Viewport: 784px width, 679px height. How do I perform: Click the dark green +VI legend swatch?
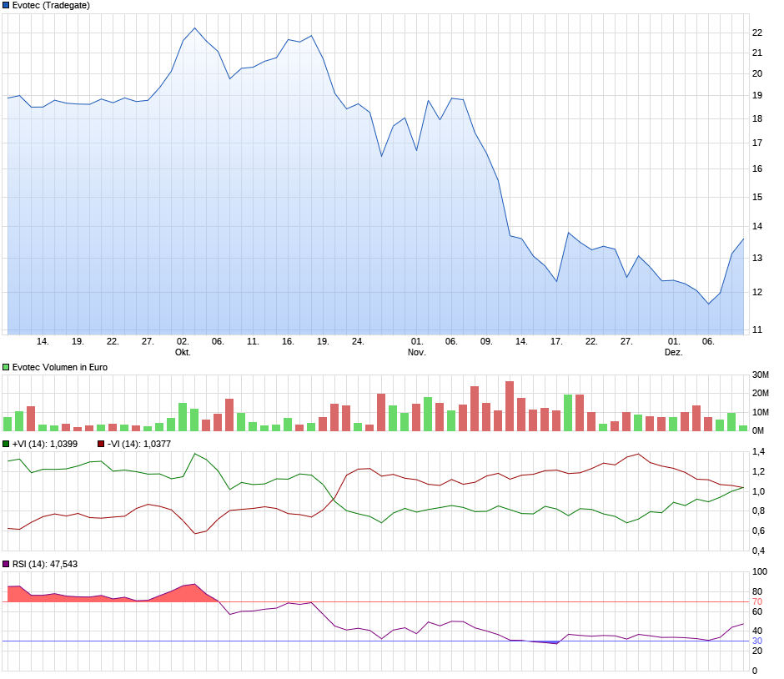pyautogui.click(x=6, y=444)
